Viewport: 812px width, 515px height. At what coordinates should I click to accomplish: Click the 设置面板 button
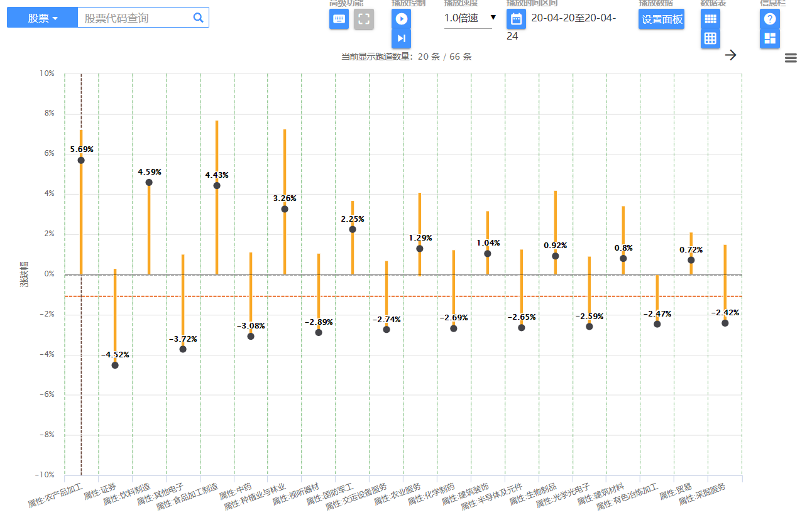point(661,19)
